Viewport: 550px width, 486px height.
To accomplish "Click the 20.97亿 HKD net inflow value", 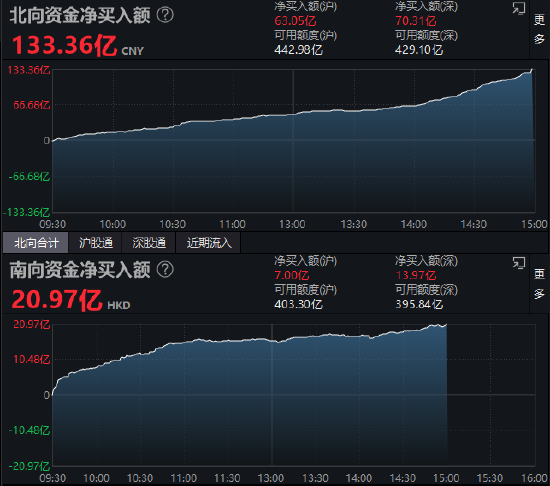I will (71, 300).
